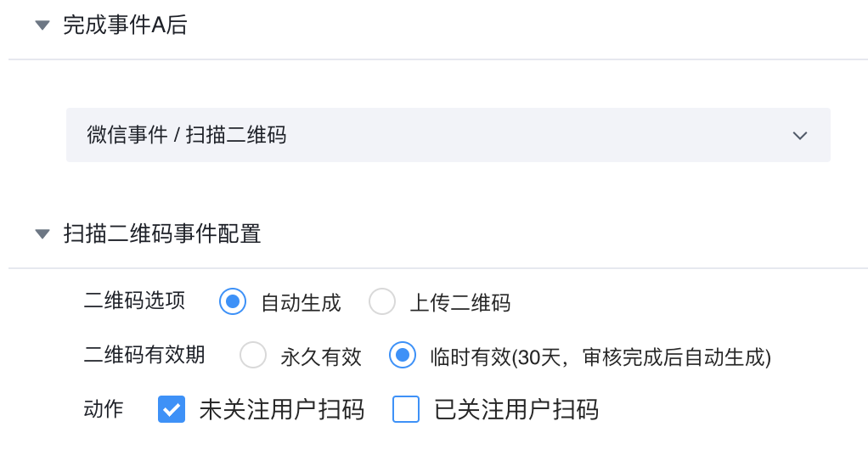Image resolution: width=868 pixels, height=455 pixels.
Task: Click the 上传二维码 option text
Action: [x=460, y=302]
